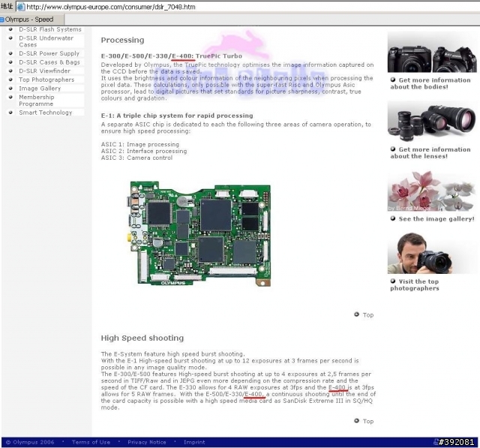Click bullet icon before lenses information link
This screenshot has width=480, height=448.
click(x=393, y=149)
